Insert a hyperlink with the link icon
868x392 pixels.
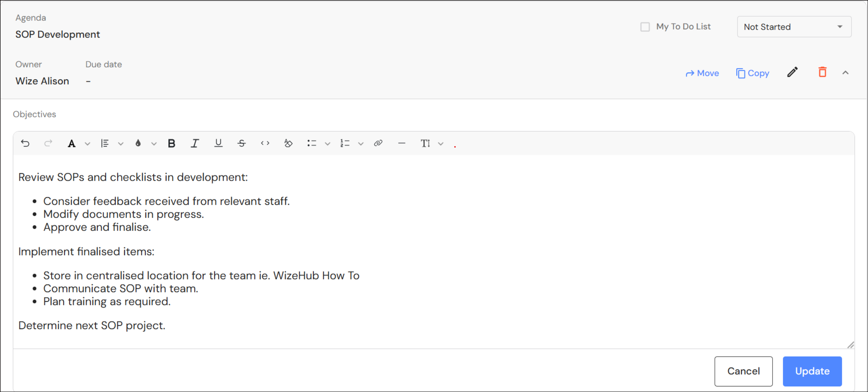click(378, 143)
